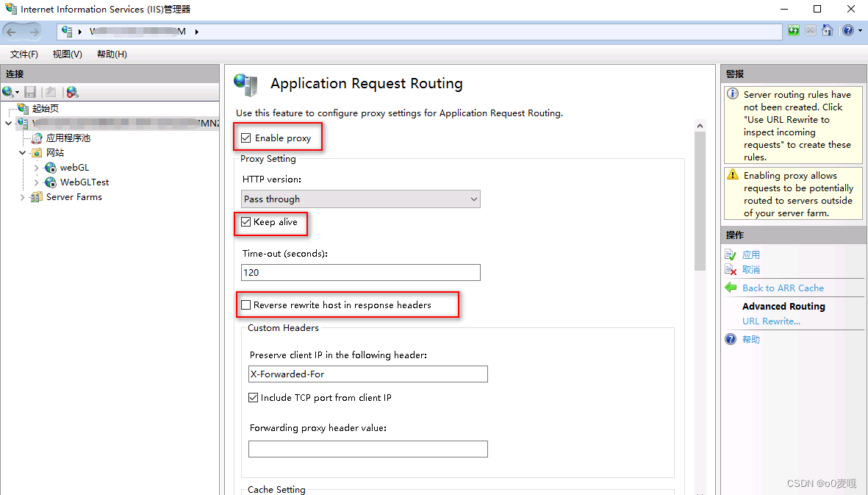Click the 应用 apply icon
Screen dimensions: 868x495
tap(731, 254)
